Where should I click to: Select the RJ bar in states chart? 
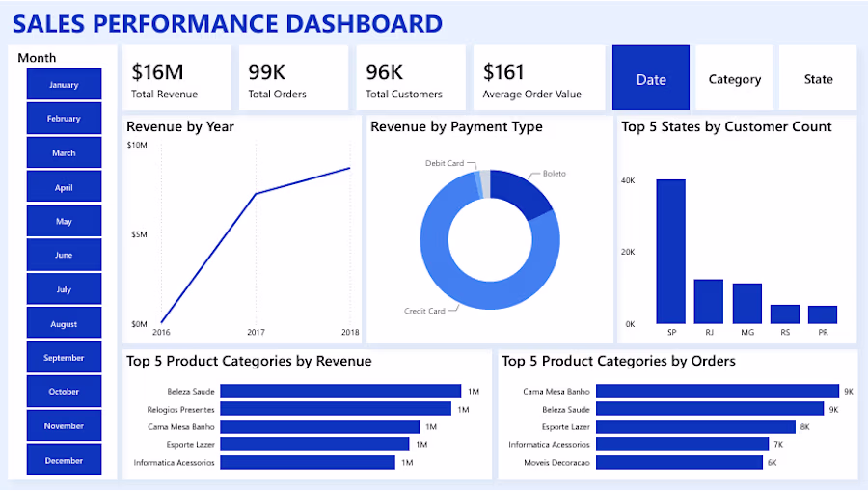(x=709, y=302)
